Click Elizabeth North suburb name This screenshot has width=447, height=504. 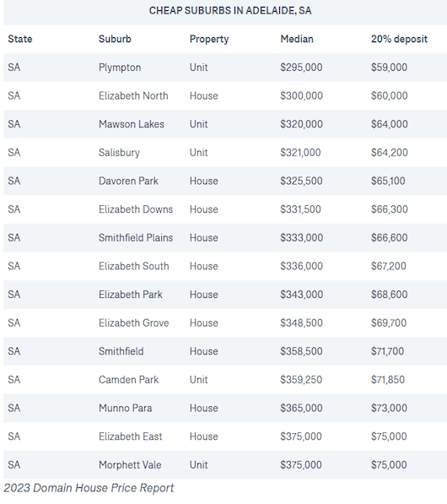coord(133,95)
